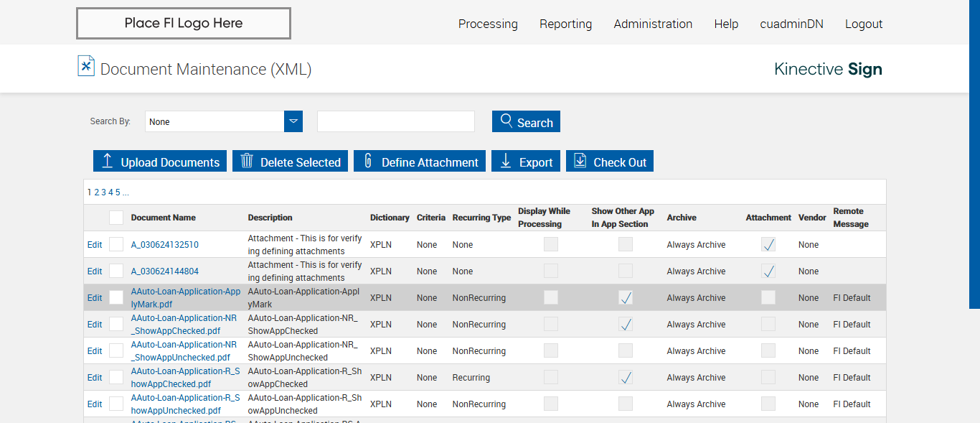The height and width of the screenshot is (423, 980).
Task: Tick row checkbox for AAuto-Loan-Application-ApplyMark.pdf
Action: click(116, 297)
